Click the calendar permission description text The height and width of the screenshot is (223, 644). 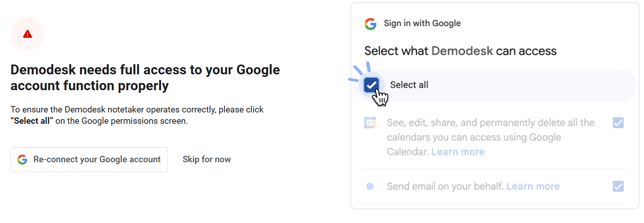click(x=491, y=137)
